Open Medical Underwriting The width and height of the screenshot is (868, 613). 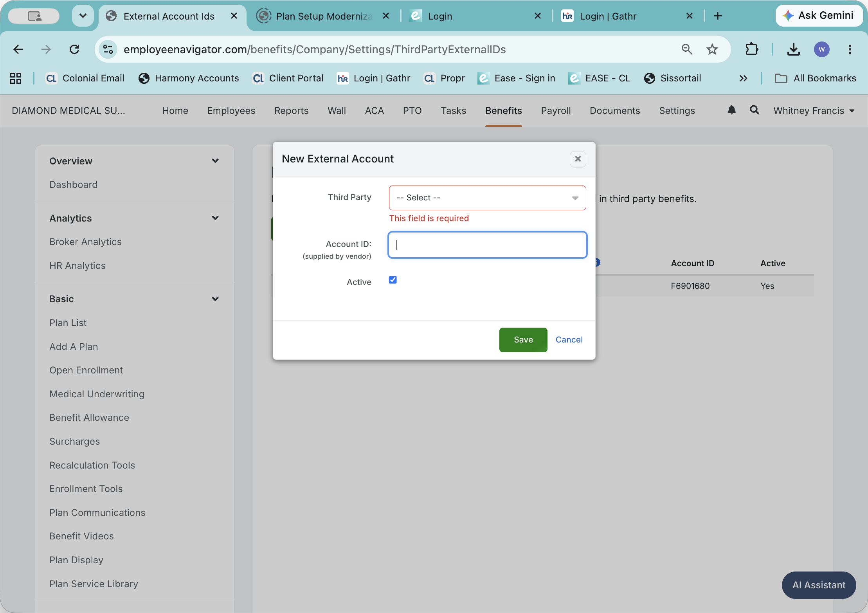point(97,394)
